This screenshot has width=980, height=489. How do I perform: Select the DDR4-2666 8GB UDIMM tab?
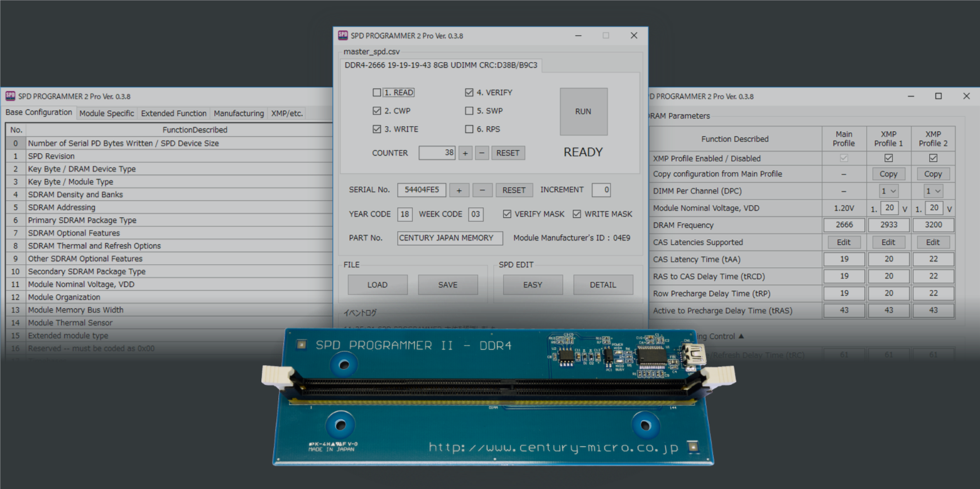pos(441,65)
